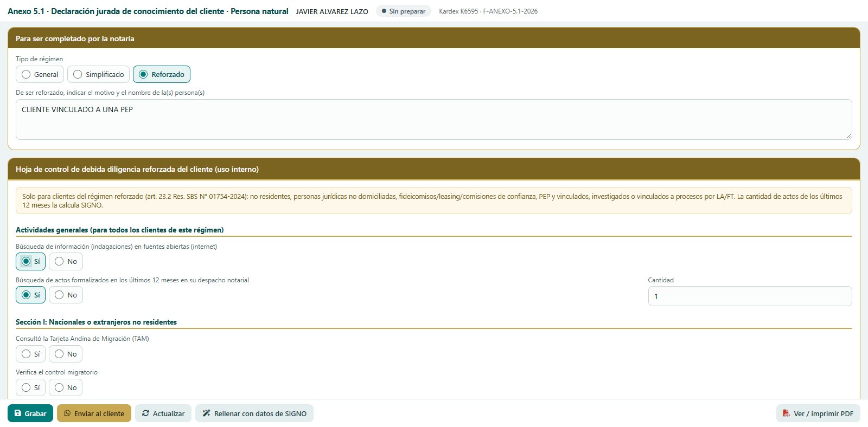Send the form via Enviar al cliente

click(94, 413)
